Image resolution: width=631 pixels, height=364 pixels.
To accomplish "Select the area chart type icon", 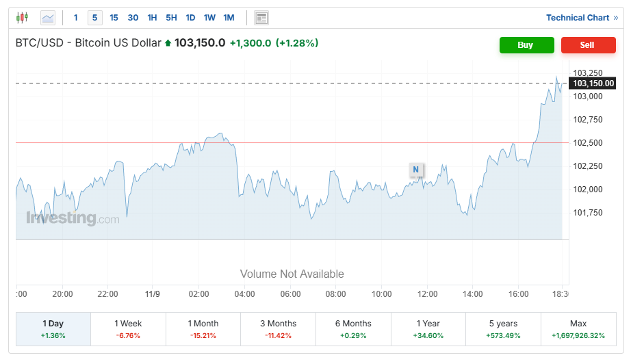I will pos(48,18).
